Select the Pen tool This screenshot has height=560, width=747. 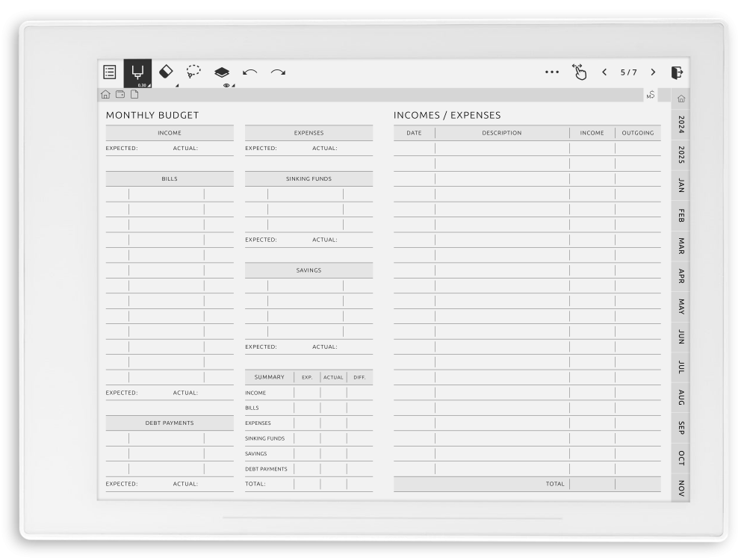[x=137, y=71]
